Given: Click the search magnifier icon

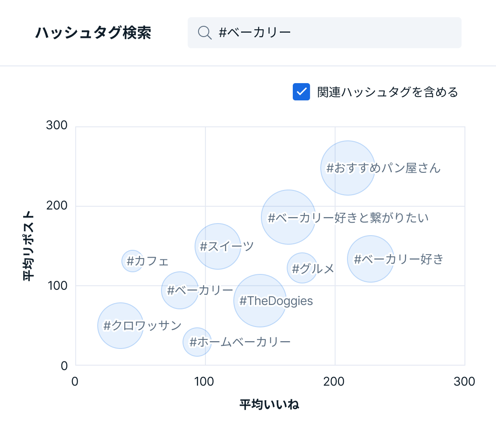Looking at the screenshot, I should [205, 33].
